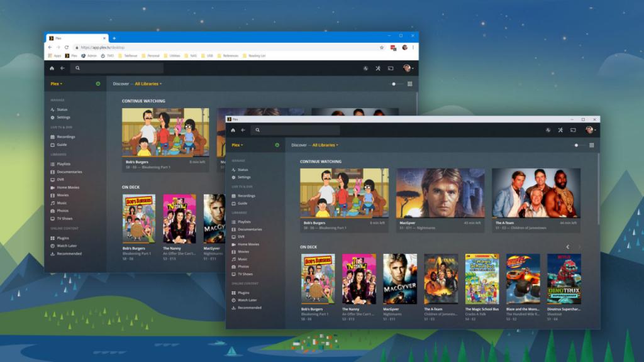Open the activity indicator icon in the top bar
The height and width of the screenshot is (362, 644).
[547, 130]
